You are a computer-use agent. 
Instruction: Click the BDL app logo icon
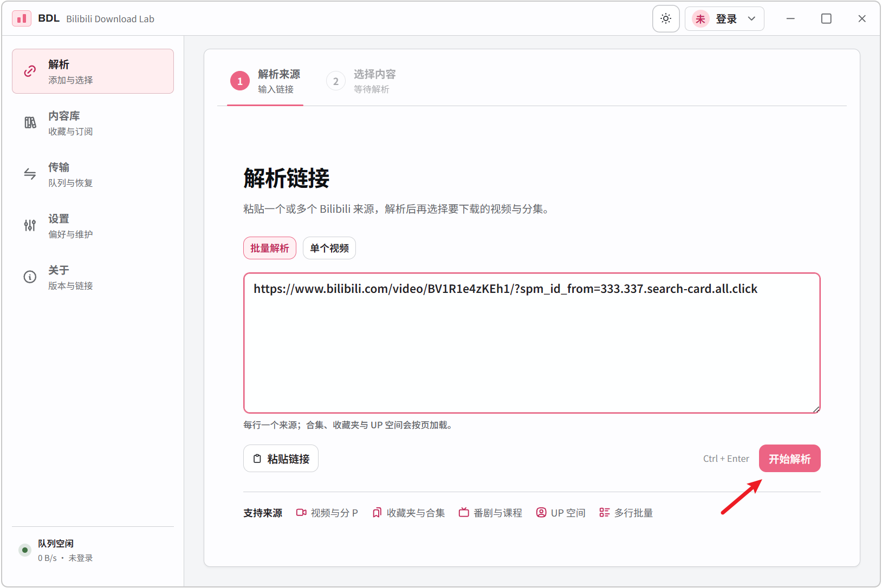pos(21,18)
